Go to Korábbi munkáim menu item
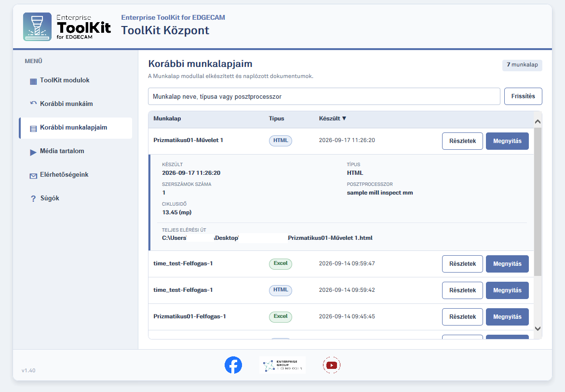This screenshot has width=565, height=392. click(x=76, y=104)
